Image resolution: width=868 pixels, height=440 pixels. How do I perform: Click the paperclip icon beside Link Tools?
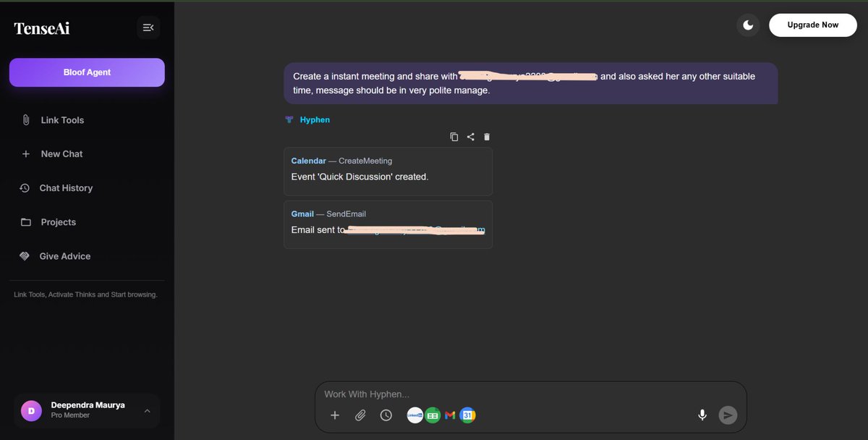(x=26, y=120)
